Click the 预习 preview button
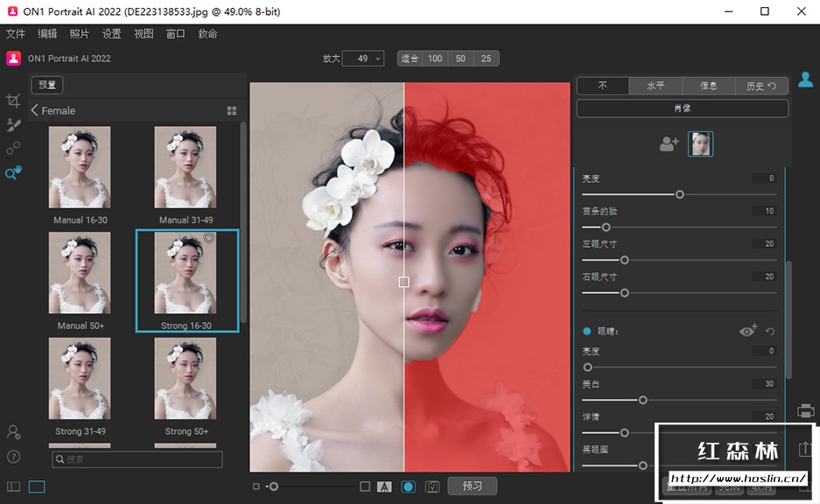The height and width of the screenshot is (504, 820). [x=473, y=486]
